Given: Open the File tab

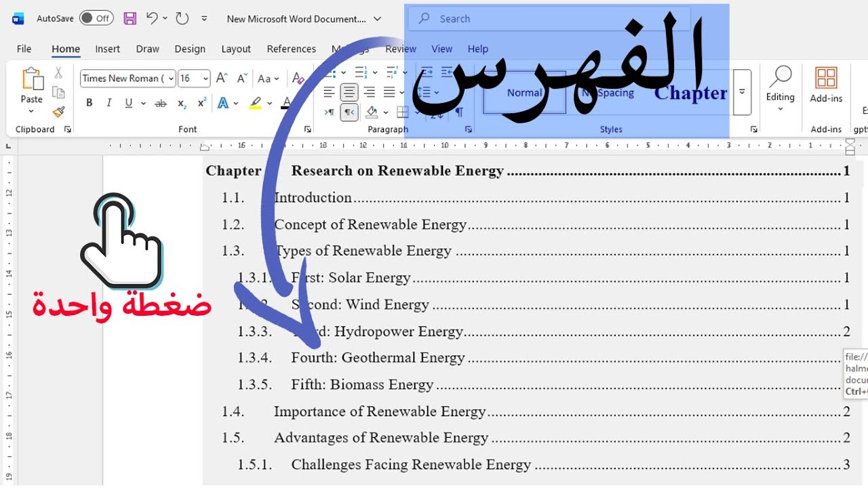Looking at the screenshot, I should 24,49.
